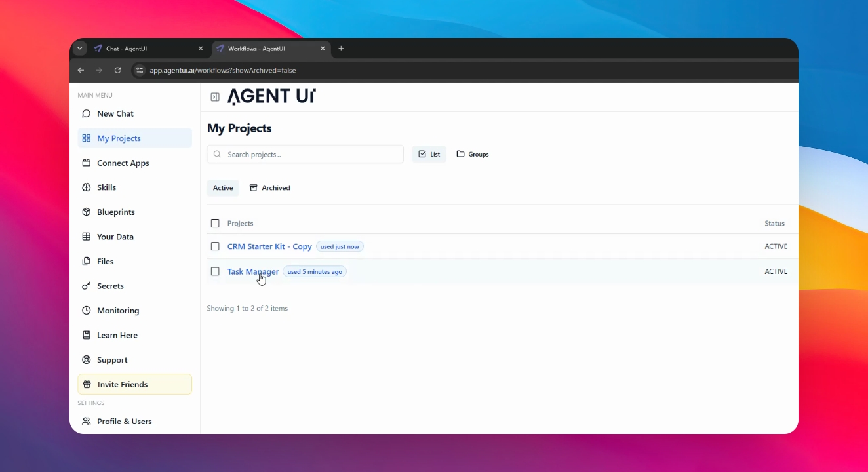Click the search magnifier icon

tap(218, 155)
